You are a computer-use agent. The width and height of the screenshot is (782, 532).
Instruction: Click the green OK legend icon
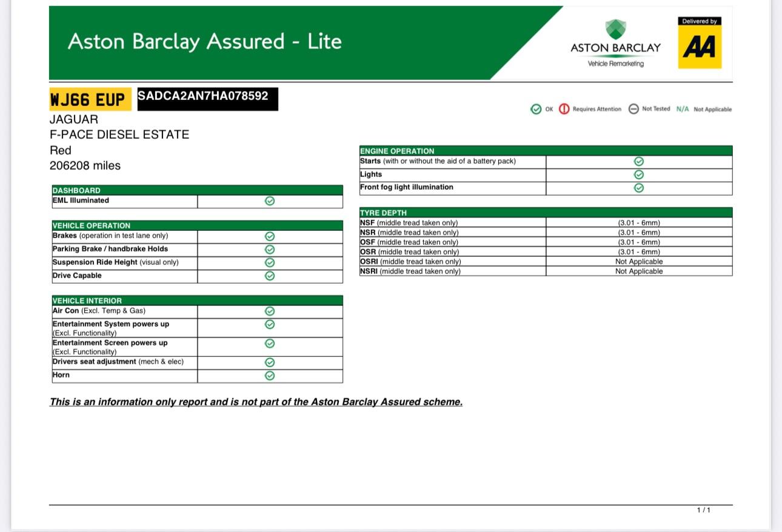pos(536,109)
